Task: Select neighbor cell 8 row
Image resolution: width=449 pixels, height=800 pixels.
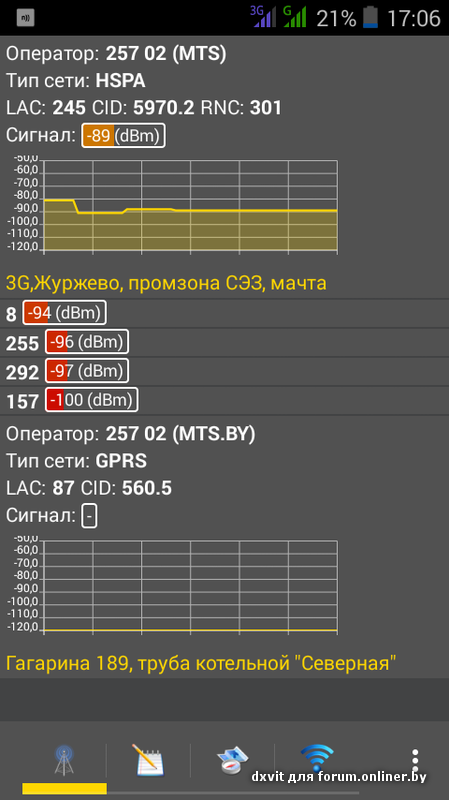Action: click(x=224, y=313)
